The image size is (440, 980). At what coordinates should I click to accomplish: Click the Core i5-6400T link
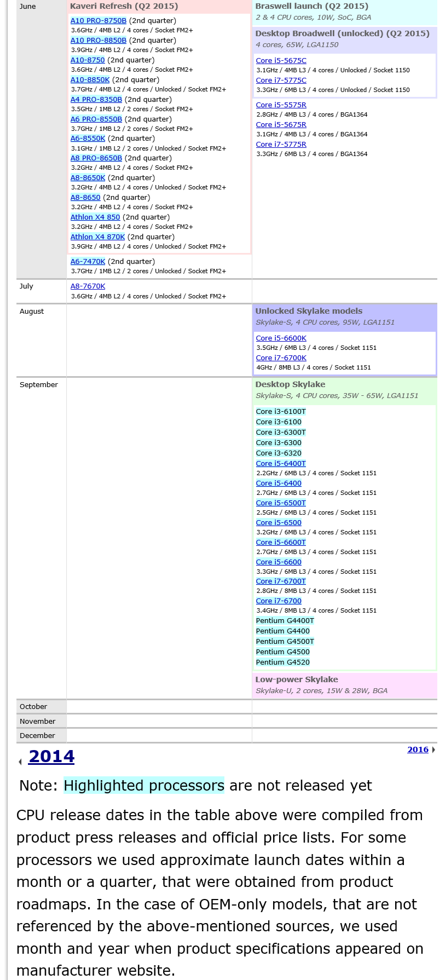tap(281, 464)
